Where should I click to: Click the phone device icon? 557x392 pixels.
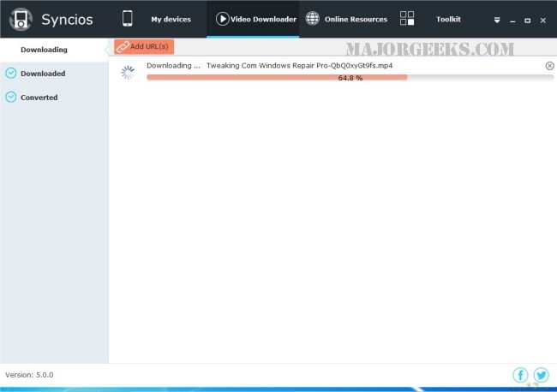[x=128, y=19]
